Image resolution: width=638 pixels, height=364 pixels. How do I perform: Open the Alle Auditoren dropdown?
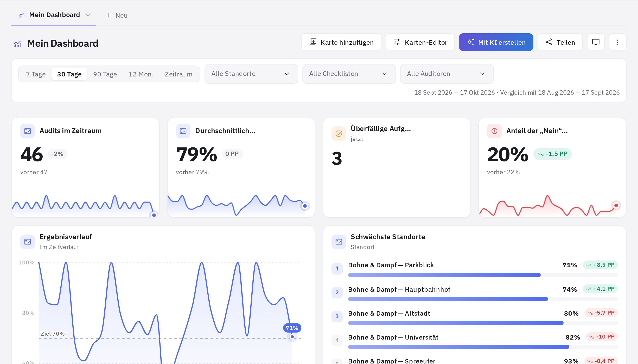[x=447, y=74]
